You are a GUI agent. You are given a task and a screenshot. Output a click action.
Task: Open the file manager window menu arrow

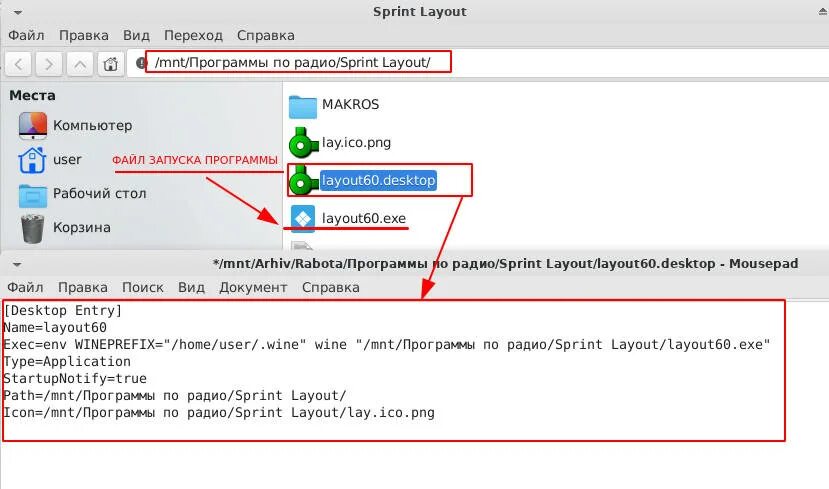(x=18, y=12)
